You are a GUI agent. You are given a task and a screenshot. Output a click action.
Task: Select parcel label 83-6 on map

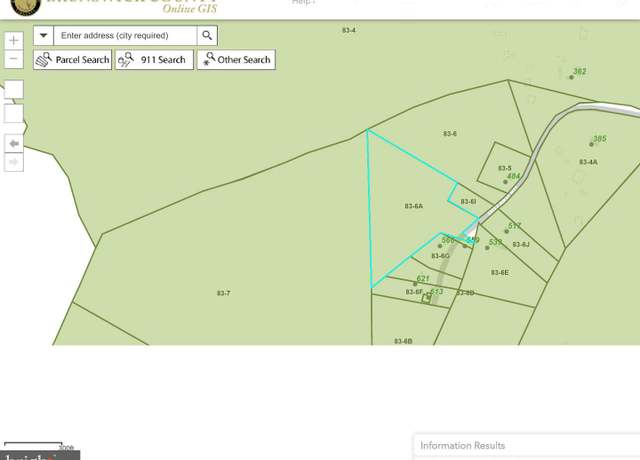(450, 133)
